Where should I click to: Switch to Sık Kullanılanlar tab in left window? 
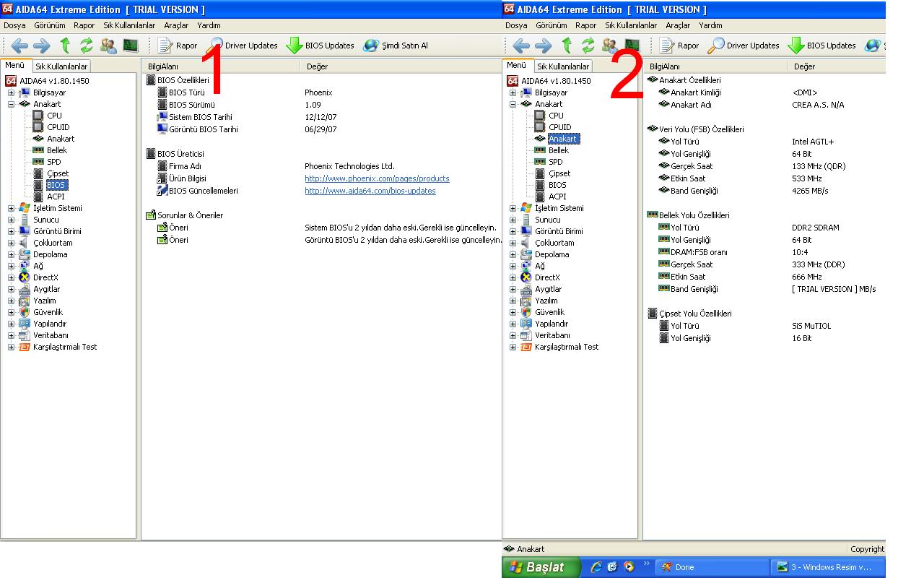(x=61, y=66)
